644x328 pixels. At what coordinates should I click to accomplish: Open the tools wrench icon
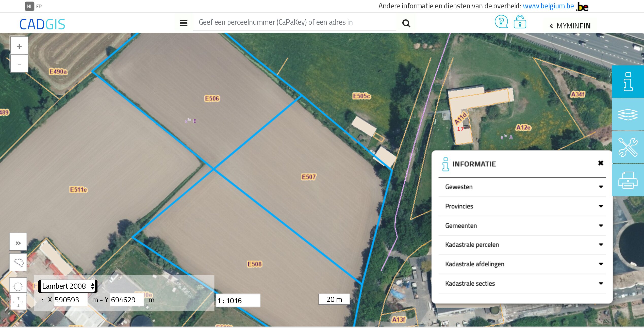coord(628,147)
